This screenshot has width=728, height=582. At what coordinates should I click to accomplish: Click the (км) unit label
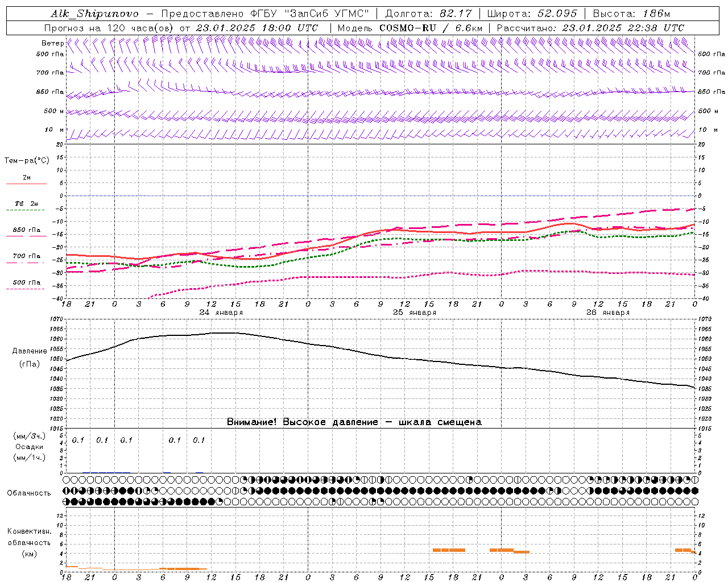[30, 554]
